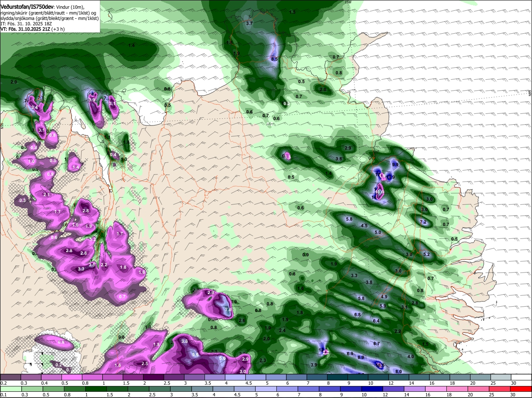Click the 8.0 precipitation value near the bottom
This screenshot has width=532, height=398.
pos(398,371)
